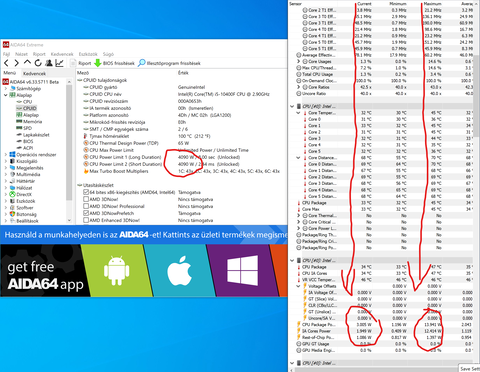The height and width of the screenshot is (372, 480).
Task: Click the Szoftver tree item icon
Action: [12, 208]
